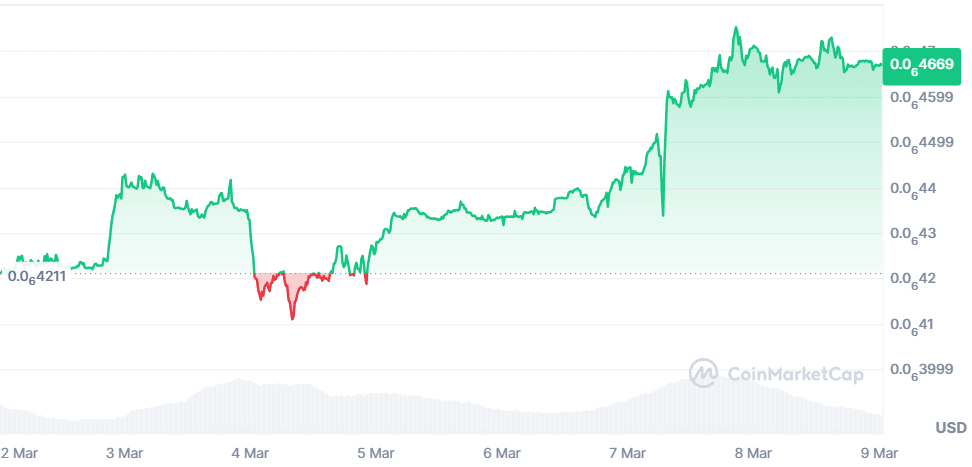Select the 8 Mar date label
Viewport: 972px width, 467px height.
tap(753, 453)
